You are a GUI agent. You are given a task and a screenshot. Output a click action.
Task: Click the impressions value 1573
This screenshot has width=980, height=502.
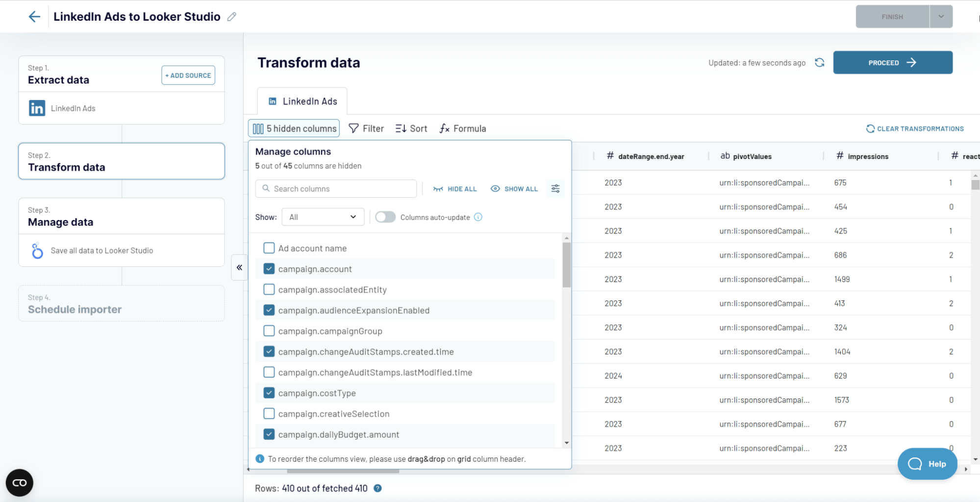pos(842,400)
